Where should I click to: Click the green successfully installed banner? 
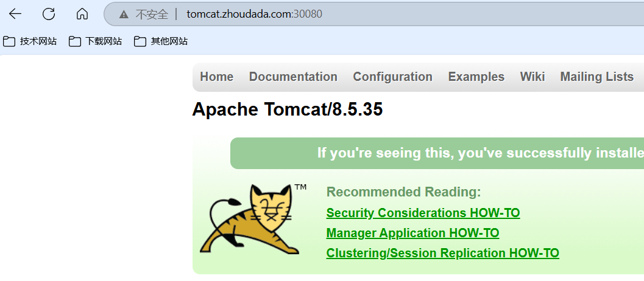(x=436, y=153)
